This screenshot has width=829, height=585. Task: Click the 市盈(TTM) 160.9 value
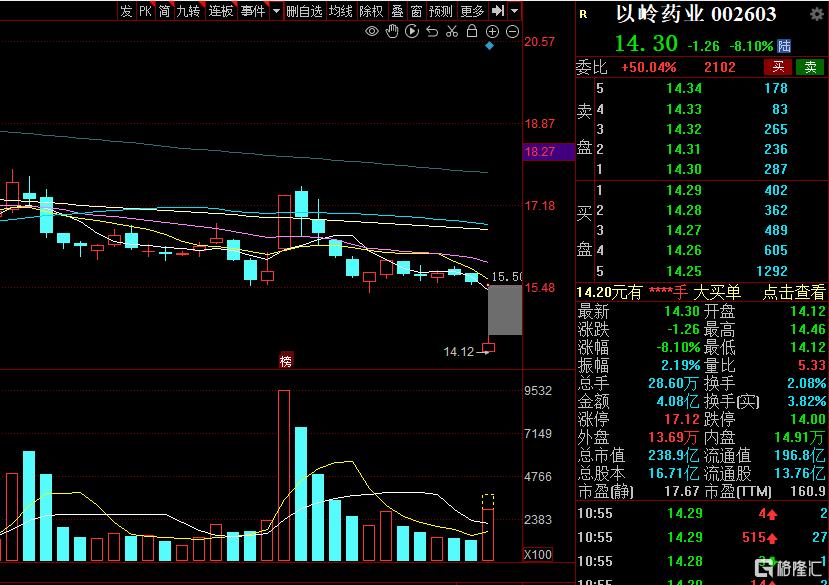click(x=807, y=491)
